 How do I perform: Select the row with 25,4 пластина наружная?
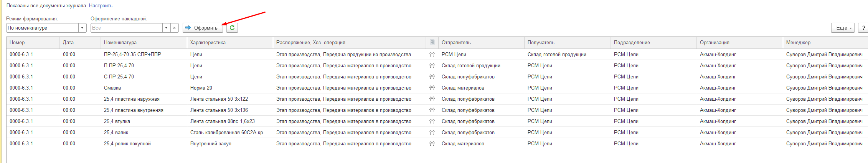tap(437, 99)
